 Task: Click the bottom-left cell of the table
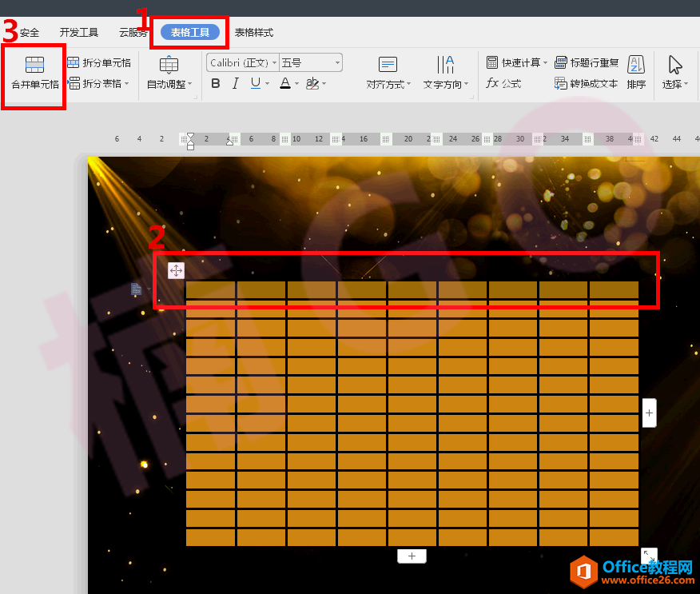(210, 537)
